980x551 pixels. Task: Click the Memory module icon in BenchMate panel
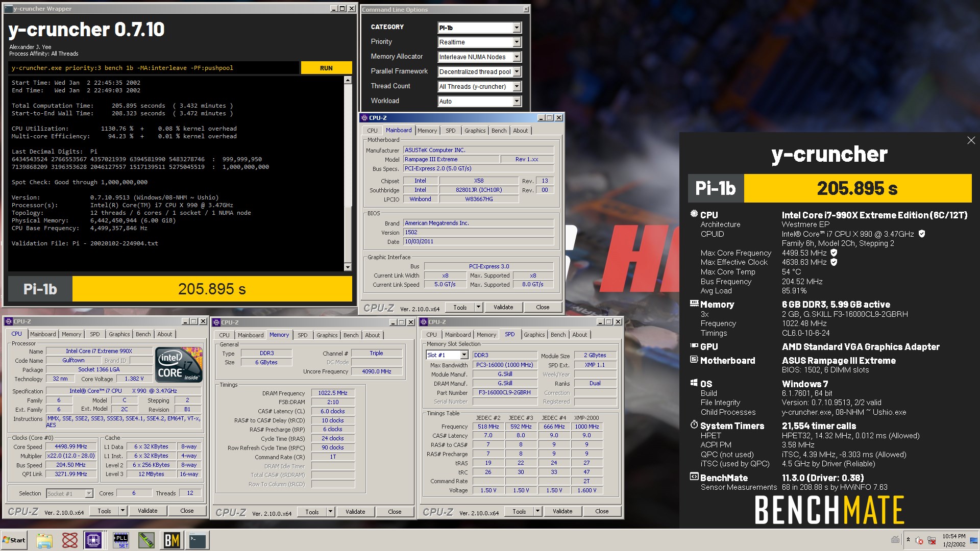click(694, 304)
